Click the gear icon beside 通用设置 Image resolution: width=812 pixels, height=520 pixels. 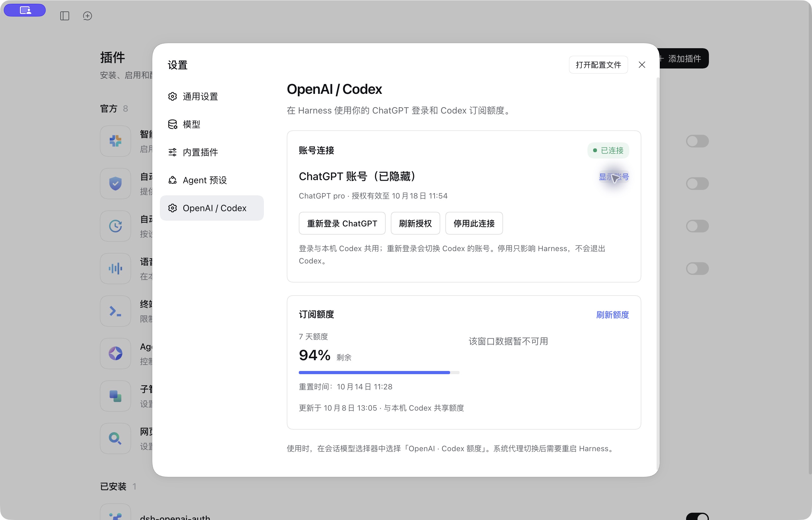pos(173,97)
